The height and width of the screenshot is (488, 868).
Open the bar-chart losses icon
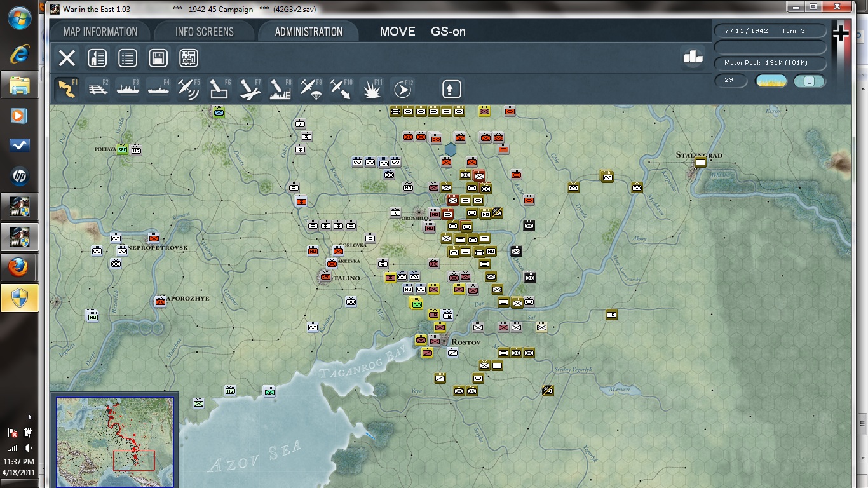click(x=693, y=57)
